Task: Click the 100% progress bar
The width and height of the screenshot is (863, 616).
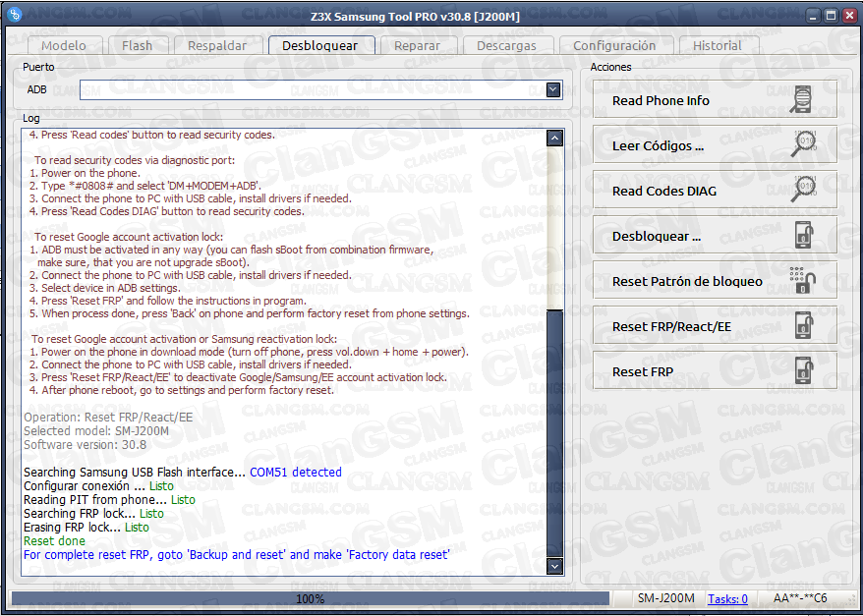Action: tap(311, 598)
